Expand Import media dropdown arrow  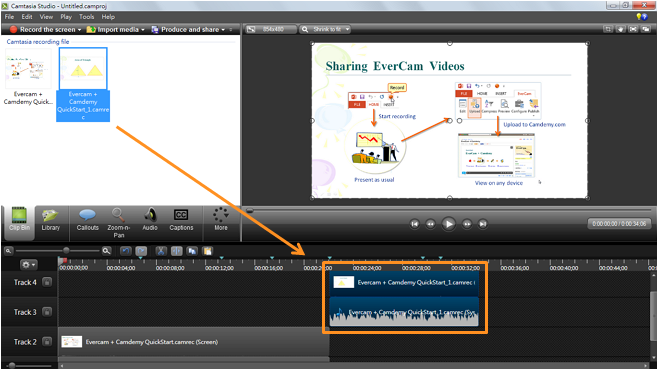pos(143,30)
